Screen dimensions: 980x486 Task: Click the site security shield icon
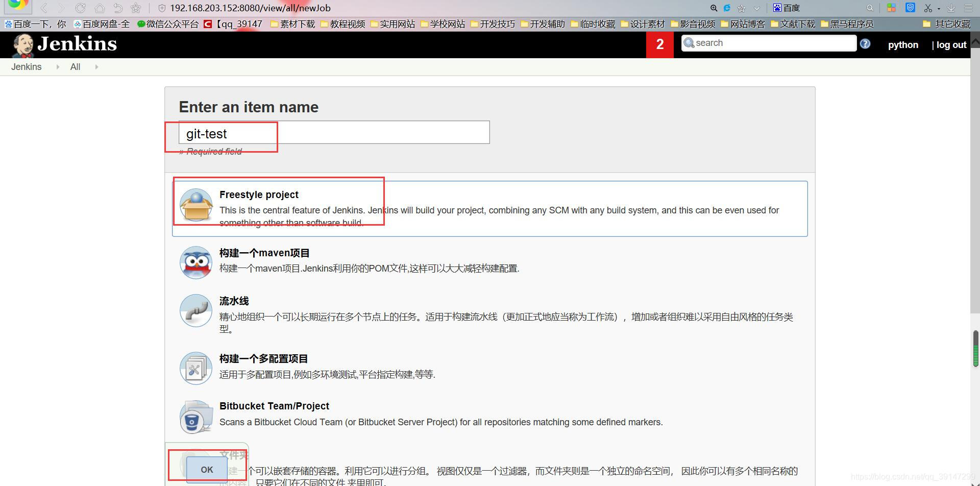pyautogui.click(x=162, y=8)
